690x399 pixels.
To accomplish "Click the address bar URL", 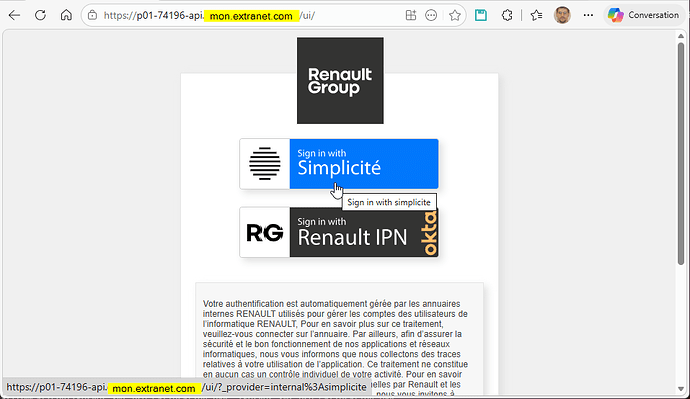I will (209, 16).
